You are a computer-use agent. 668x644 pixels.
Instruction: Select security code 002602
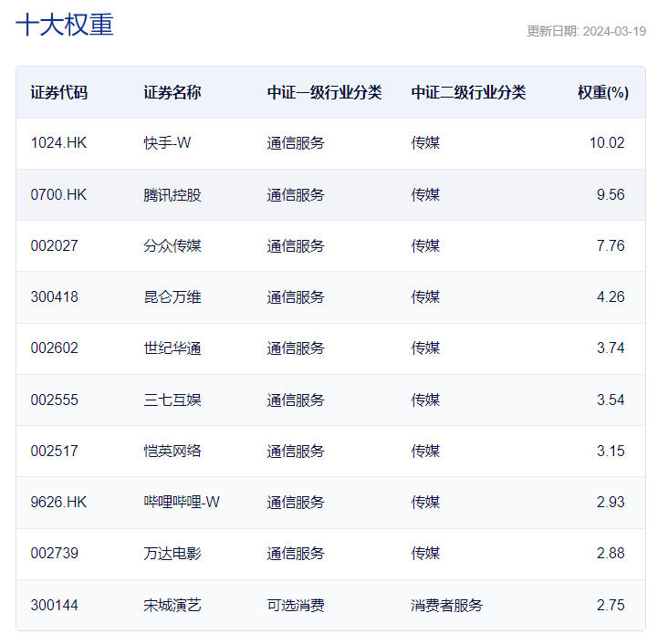(x=55, y=348)
